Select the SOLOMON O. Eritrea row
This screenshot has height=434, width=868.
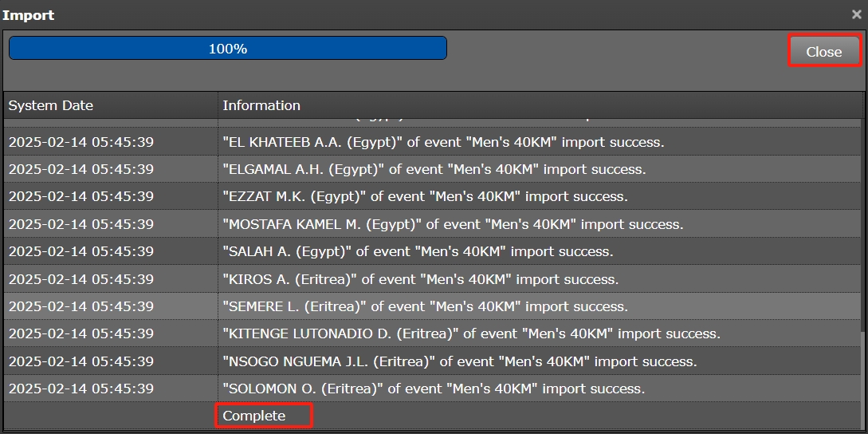point(434,389)
